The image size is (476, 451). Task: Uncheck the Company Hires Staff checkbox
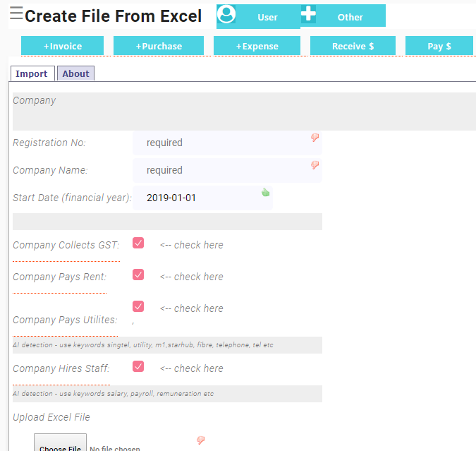138,366
